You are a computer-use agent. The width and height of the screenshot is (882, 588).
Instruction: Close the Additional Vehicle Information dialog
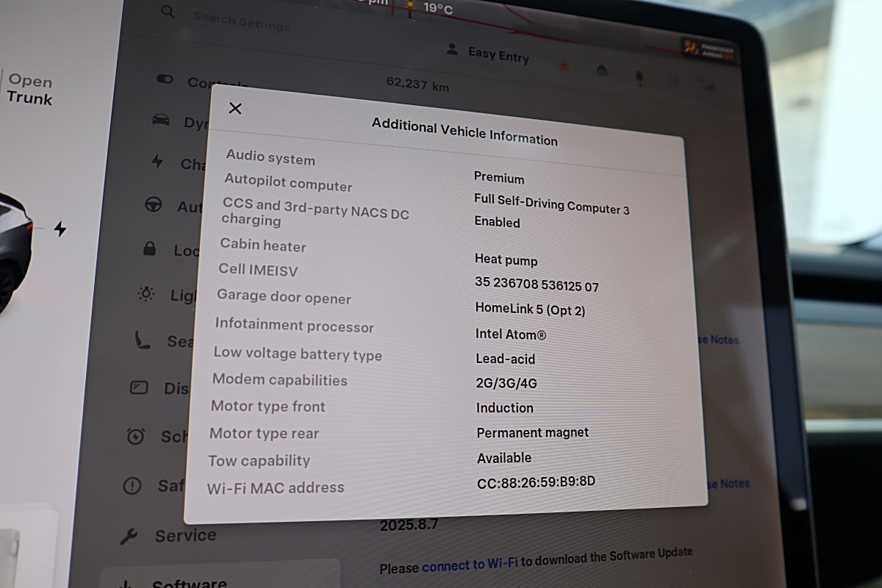coord(235,109)
